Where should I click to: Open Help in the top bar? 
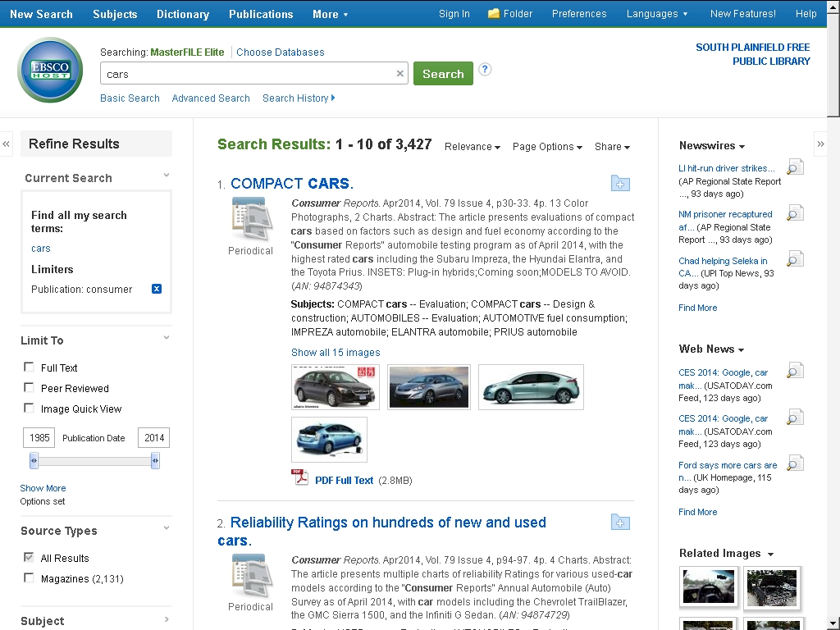806,14
